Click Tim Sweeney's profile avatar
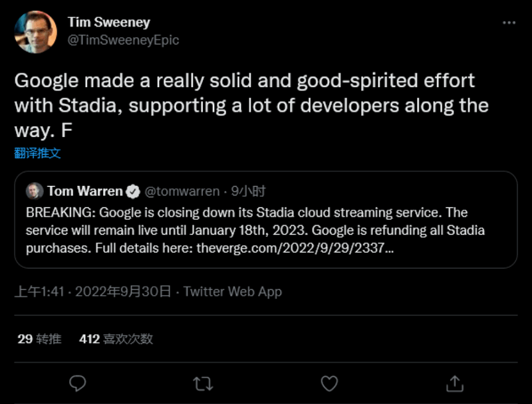This screenshot has height=404, width=532. click(36, 31)
